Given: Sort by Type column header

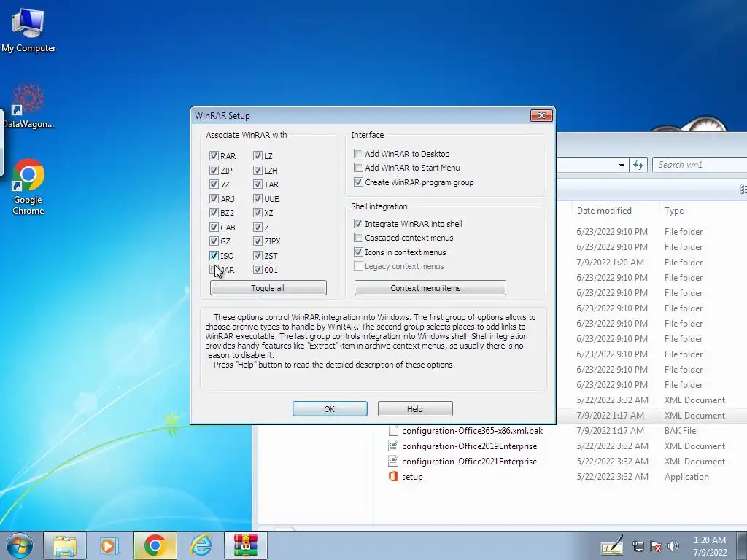Looking at the screenshot, I should click(674, 211).
